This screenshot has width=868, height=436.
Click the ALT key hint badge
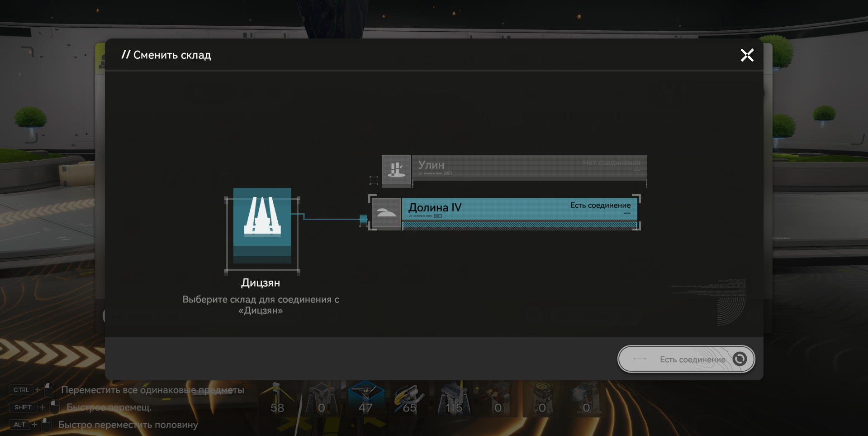pos(19,425)
